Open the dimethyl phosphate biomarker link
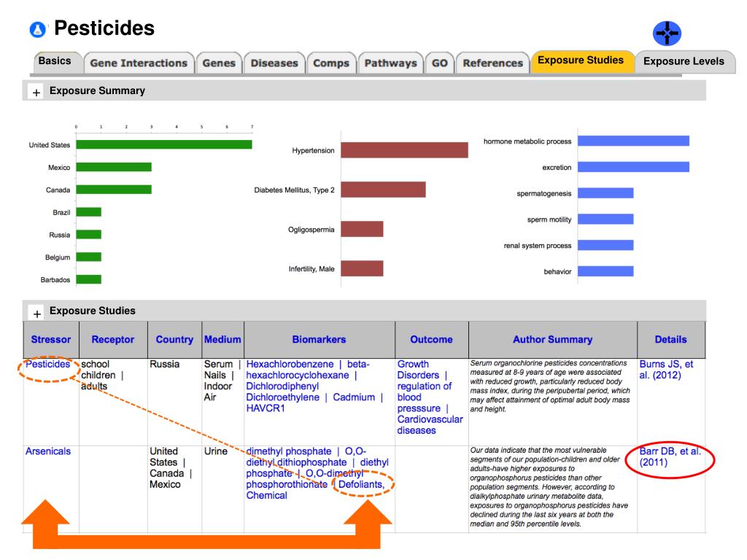The width and height of the screenshot is (747, 560). [289, 451]
